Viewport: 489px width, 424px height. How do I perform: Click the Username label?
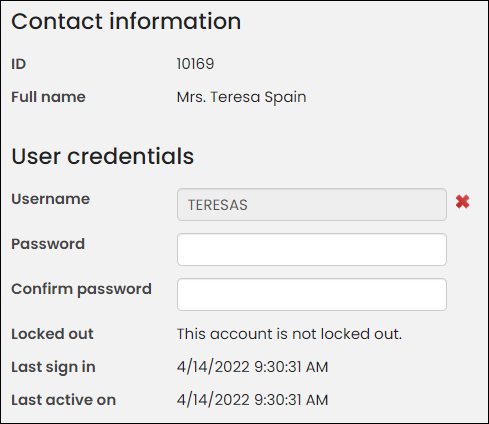click(51, 199)
